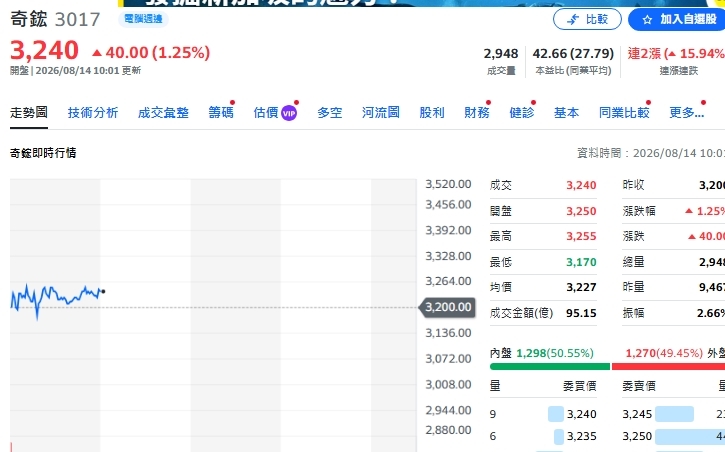Click the 奇鋐即時行情 section title
Screen dimensions: 725x452
43,153
